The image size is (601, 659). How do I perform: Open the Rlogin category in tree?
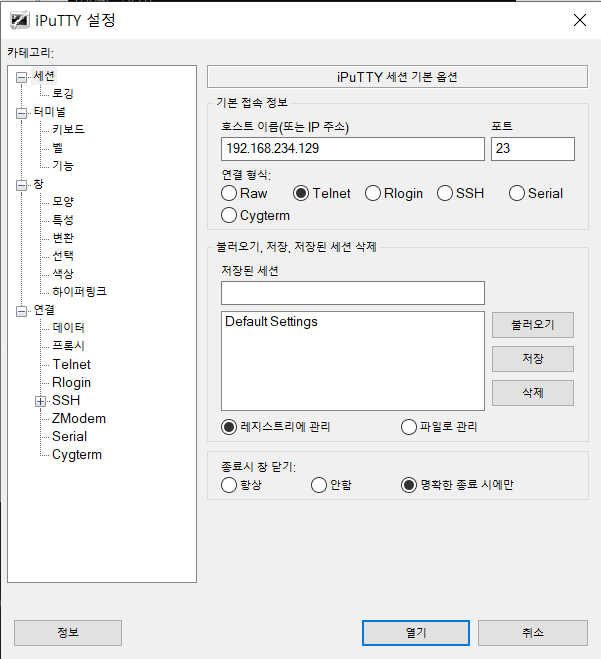[71, 382]
